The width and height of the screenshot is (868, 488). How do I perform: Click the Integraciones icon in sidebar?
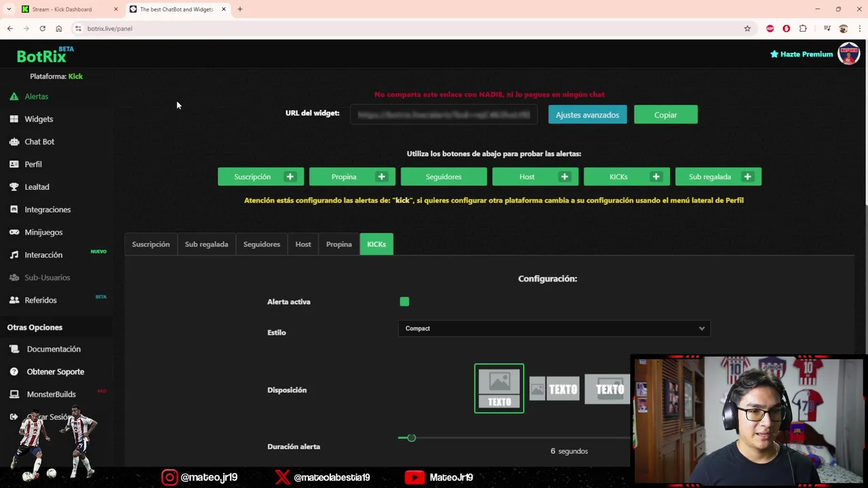pyautogui.click(x=14, y=209)
